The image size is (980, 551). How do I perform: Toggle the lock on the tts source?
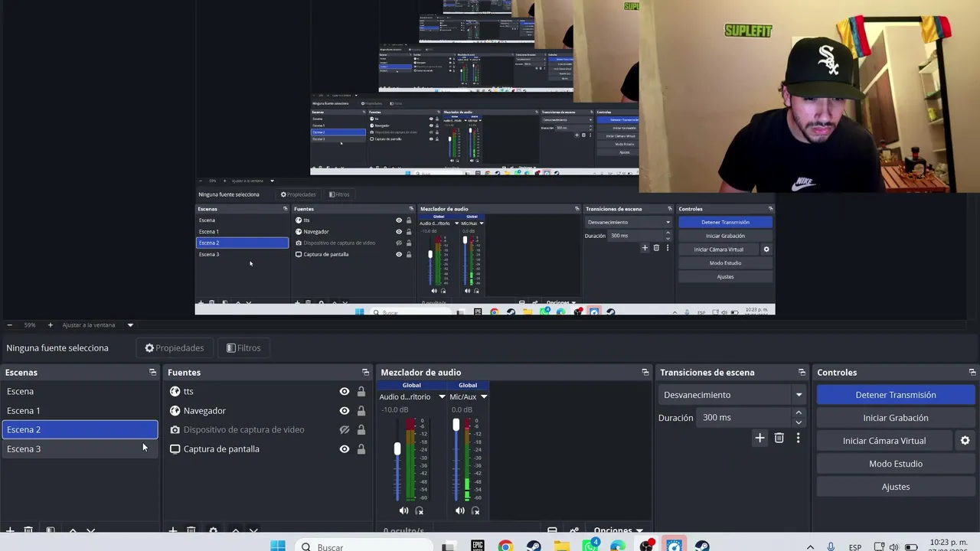click(x=361, y=391)
